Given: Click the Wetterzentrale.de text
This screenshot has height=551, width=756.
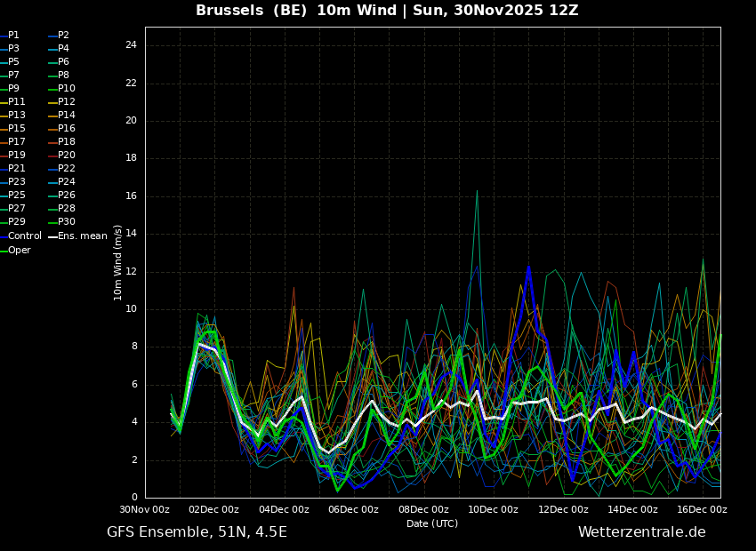Looking at the screenshot, I should tap(641, 531).
